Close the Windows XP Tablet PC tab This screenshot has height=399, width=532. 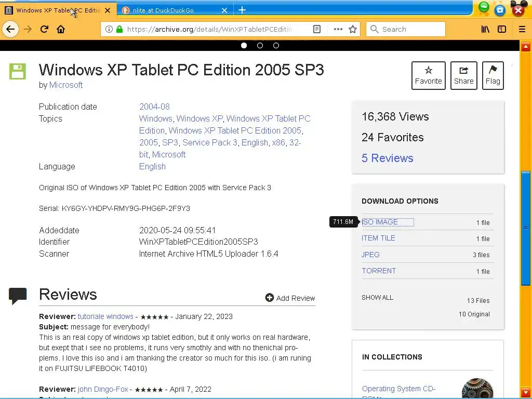(x=108, y=10)
